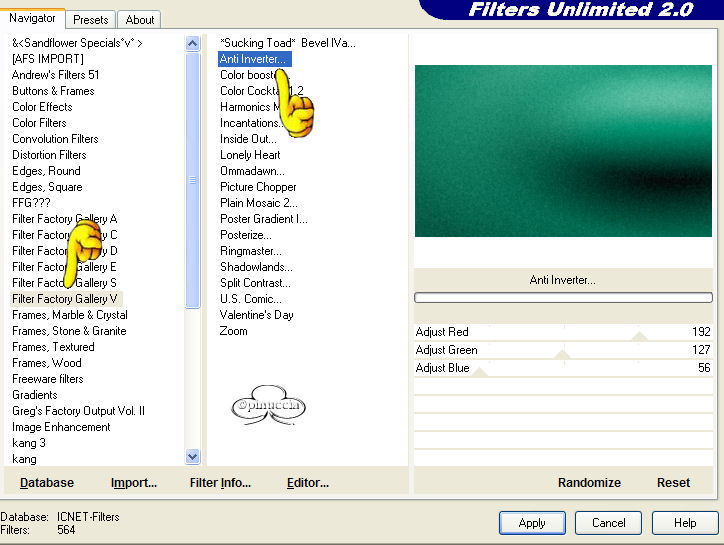Open Help

(x=685, y=523)
